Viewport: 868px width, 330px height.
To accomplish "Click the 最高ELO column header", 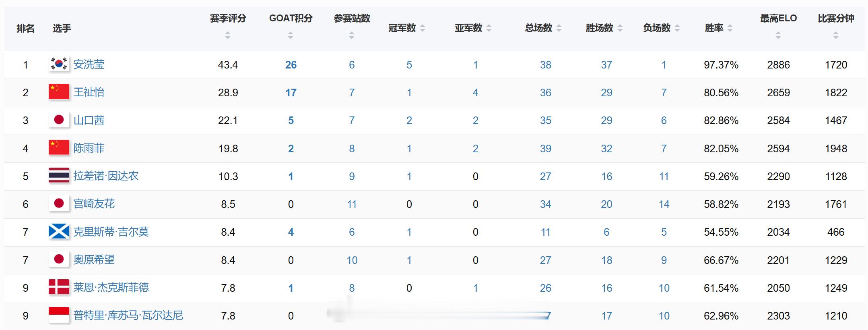I will coord(778,18).
